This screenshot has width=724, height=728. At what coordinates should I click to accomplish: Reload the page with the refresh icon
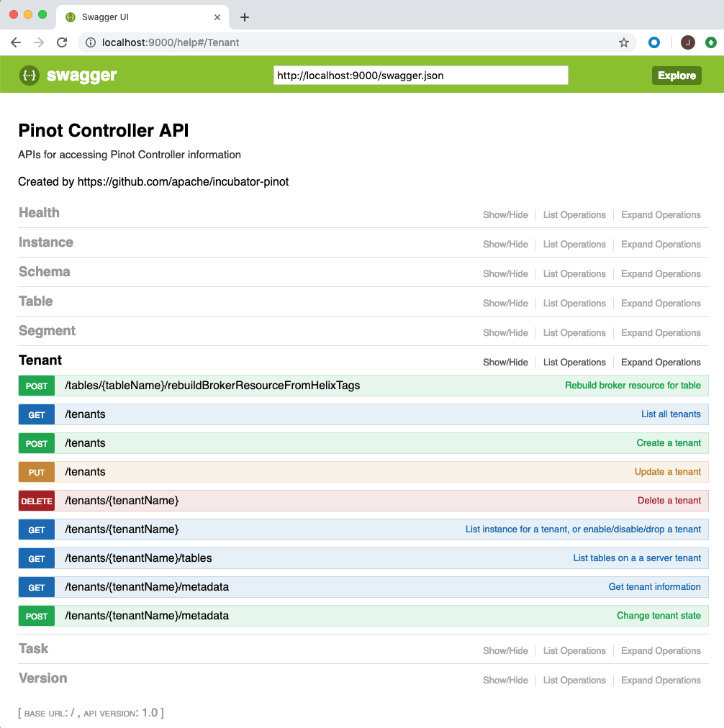[62, 42]
